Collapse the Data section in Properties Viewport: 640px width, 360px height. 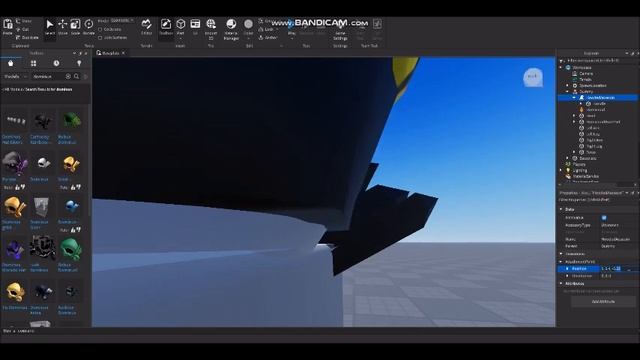click(561, 209)
